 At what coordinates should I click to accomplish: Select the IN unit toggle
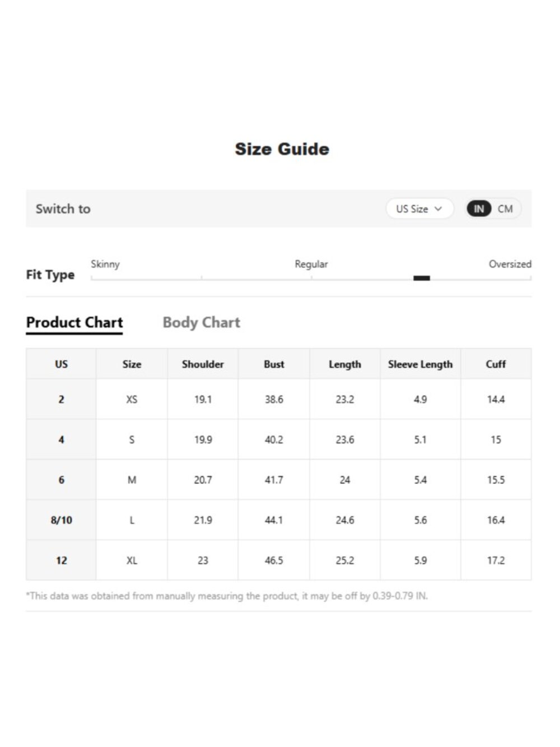coord(479,209)
